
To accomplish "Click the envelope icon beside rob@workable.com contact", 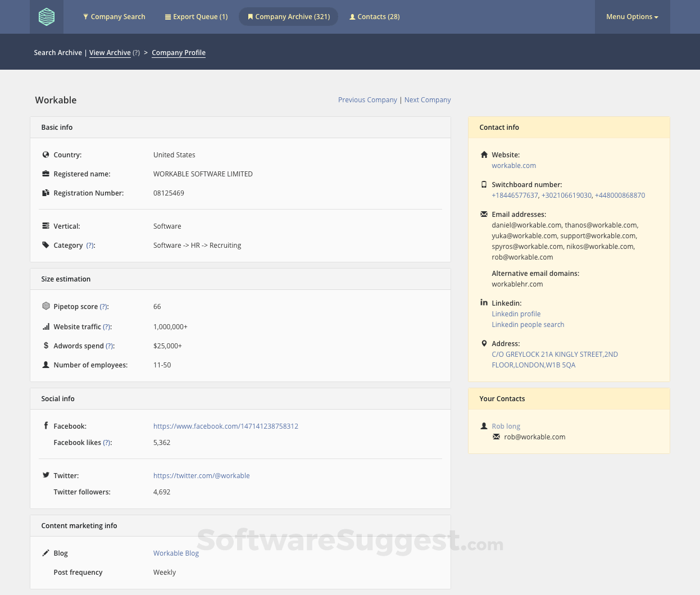I will click(497, 437).
